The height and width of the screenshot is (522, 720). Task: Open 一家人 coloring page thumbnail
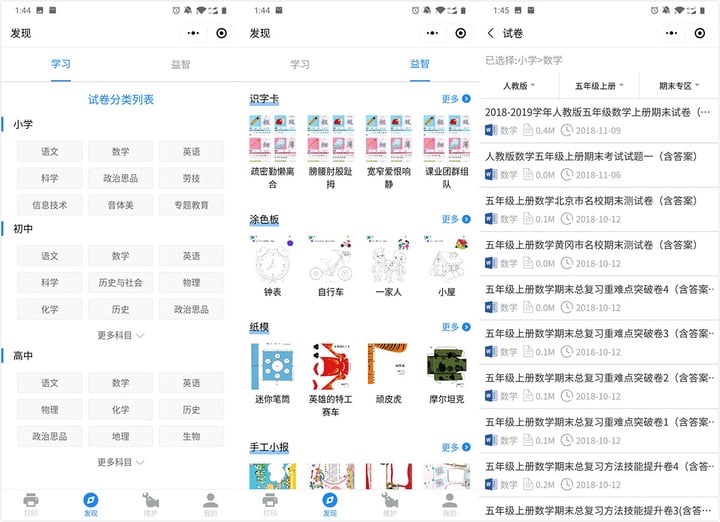[389, 259]
